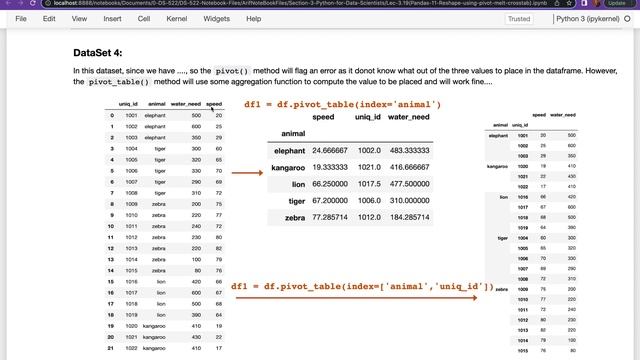Open the Cell menu
The image size is (640, 360).
point(144,19)
